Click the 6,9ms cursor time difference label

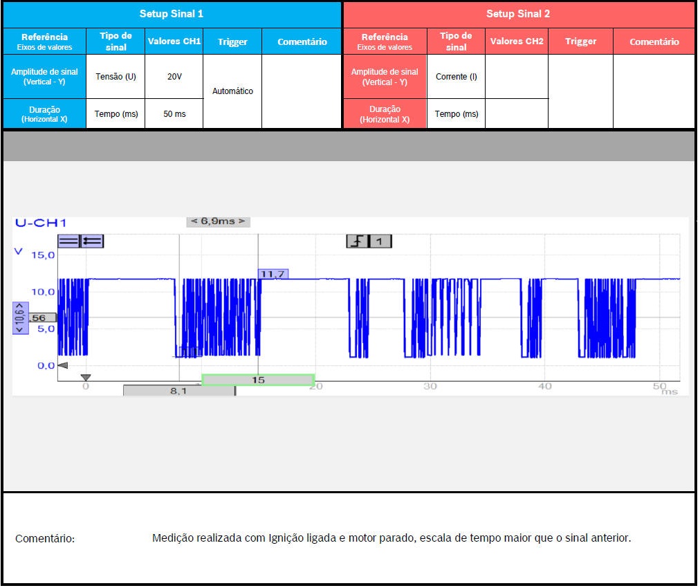pos(218,221)
